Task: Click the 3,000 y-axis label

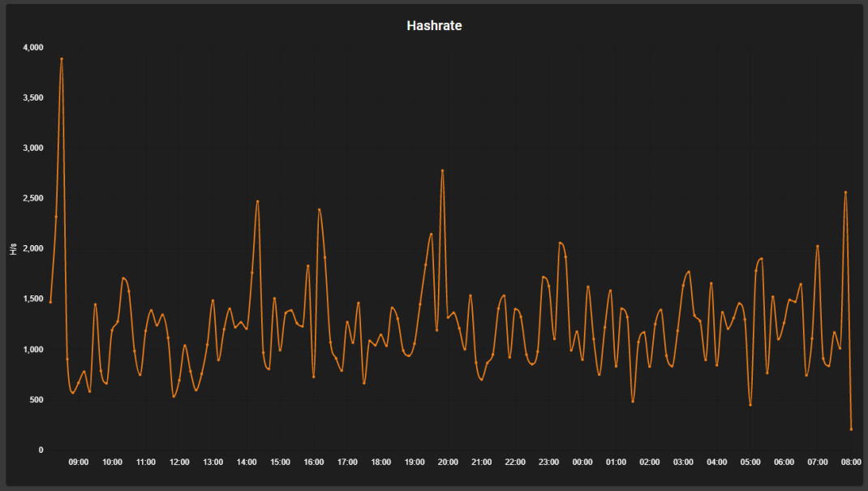Action: [x=33, y=148]
